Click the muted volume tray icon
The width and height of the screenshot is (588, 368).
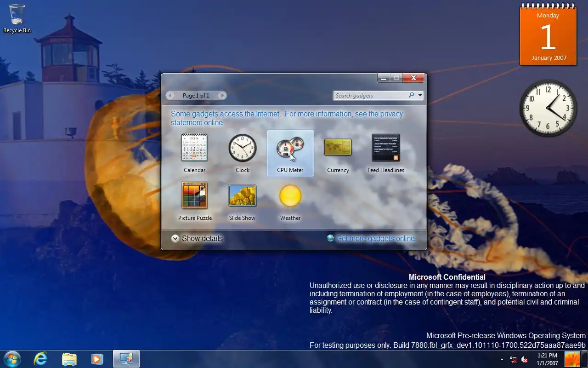click(x=524, y=359)
